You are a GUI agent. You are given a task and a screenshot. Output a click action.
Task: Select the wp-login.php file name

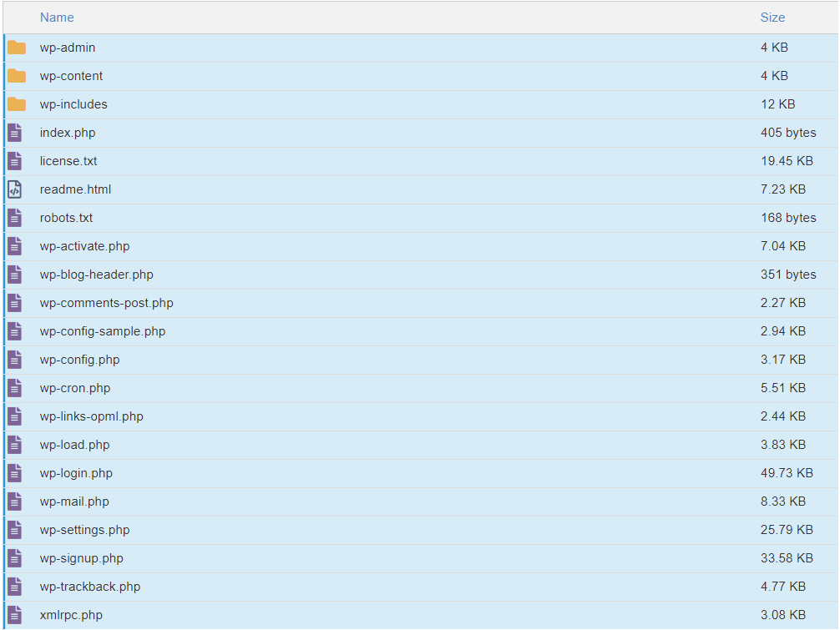76,473
